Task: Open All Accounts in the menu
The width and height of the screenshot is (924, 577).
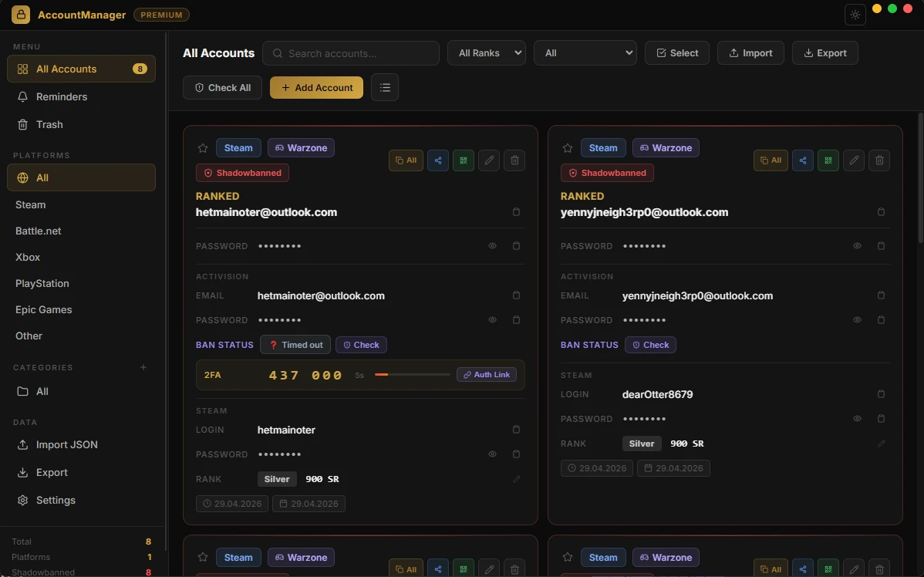Action: point(81,69)
